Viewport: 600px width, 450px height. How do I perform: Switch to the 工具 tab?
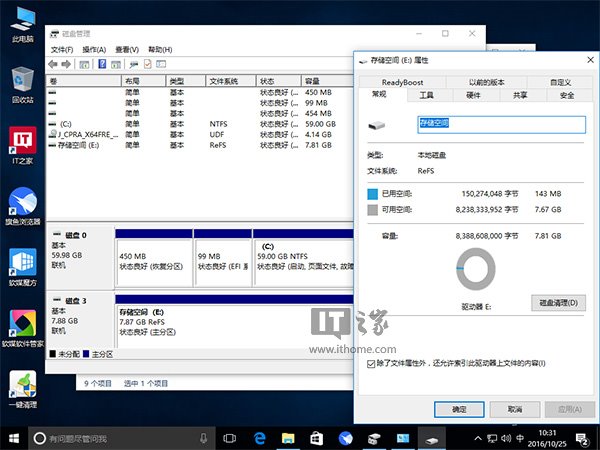pyautogui.click(x=426, y=95)
